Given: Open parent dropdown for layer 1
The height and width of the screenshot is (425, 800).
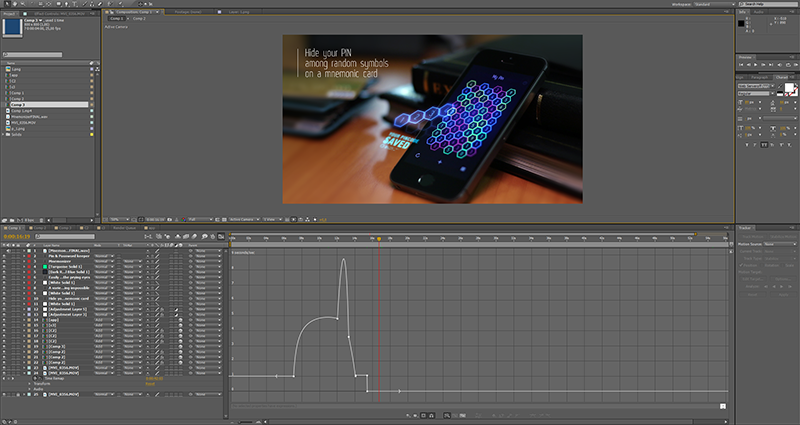Looking at the screenshot, I should pos(208,251).
